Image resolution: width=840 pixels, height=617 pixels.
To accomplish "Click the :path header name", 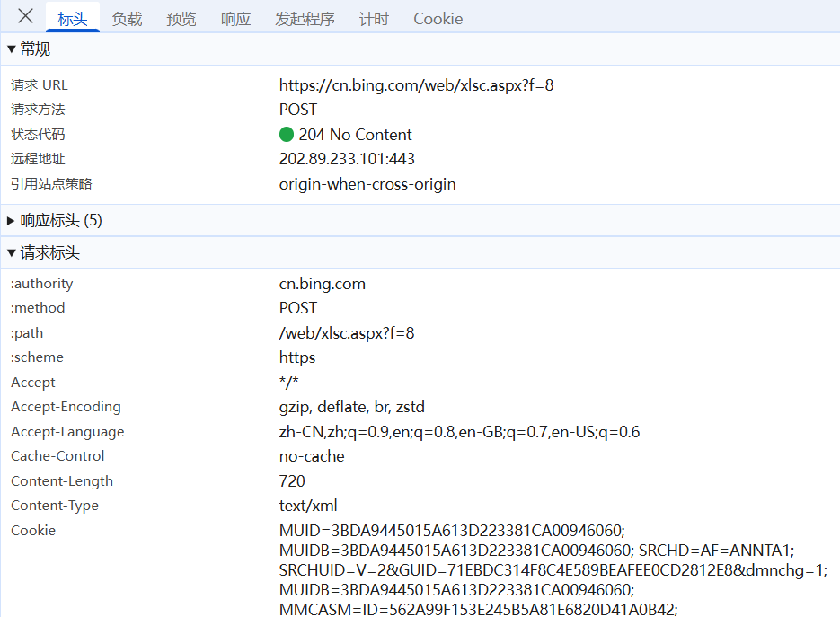I will coord(27,333).
